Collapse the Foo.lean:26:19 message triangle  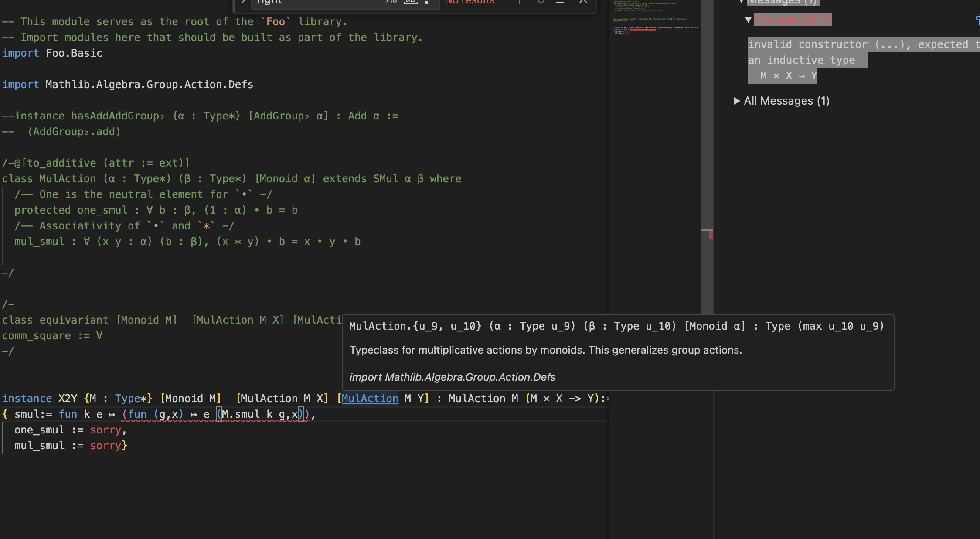[x=748, y=20]
